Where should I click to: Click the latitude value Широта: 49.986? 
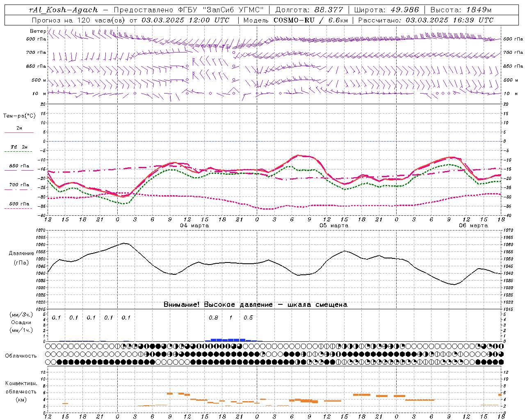click(x=386, y=10)
